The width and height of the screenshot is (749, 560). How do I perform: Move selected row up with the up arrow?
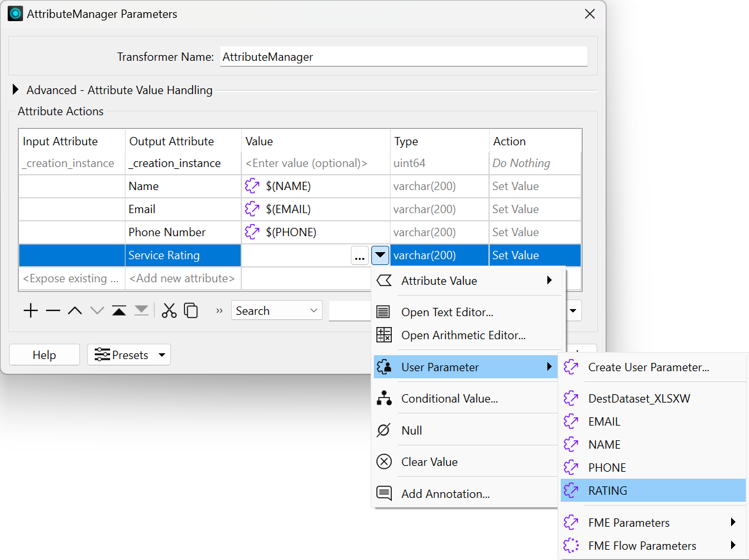click(75, 311)
